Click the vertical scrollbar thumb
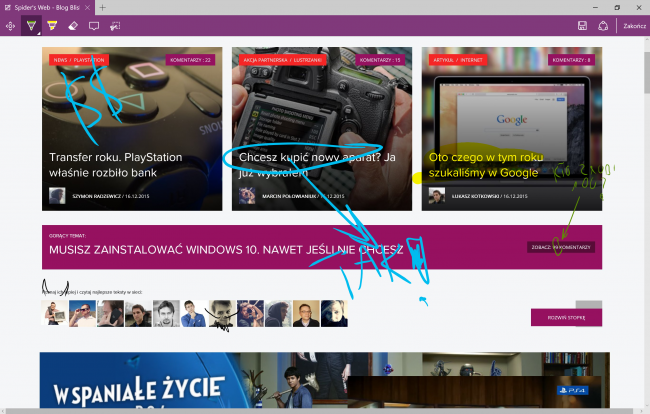Screen dimensions: 650x414 (x=647, y=73)
